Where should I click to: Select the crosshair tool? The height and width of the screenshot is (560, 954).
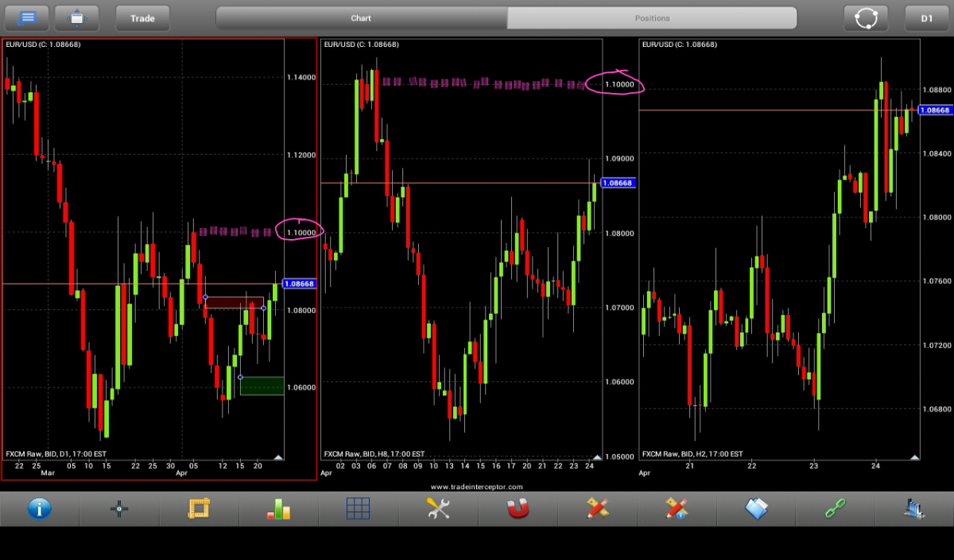click(119, 509)
